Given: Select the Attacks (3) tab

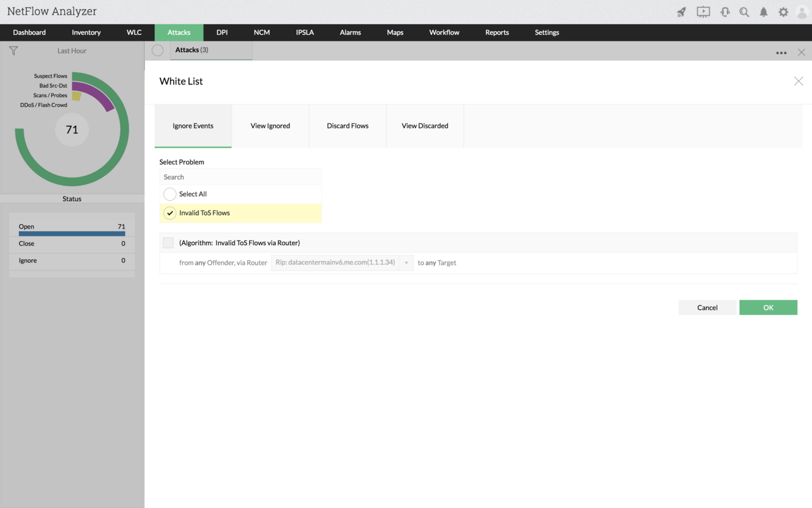Looking at the screenshot, I should coord(211,50).
